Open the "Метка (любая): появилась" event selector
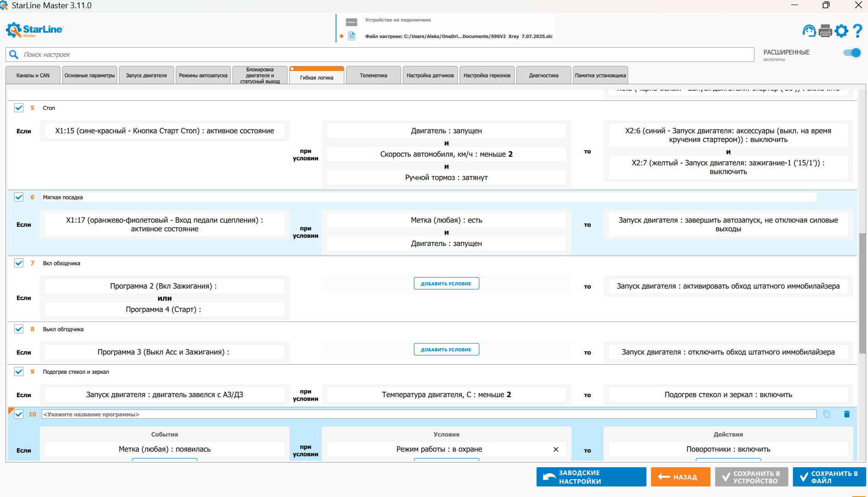The image size is (868, 497). click(x=165, y=449)
